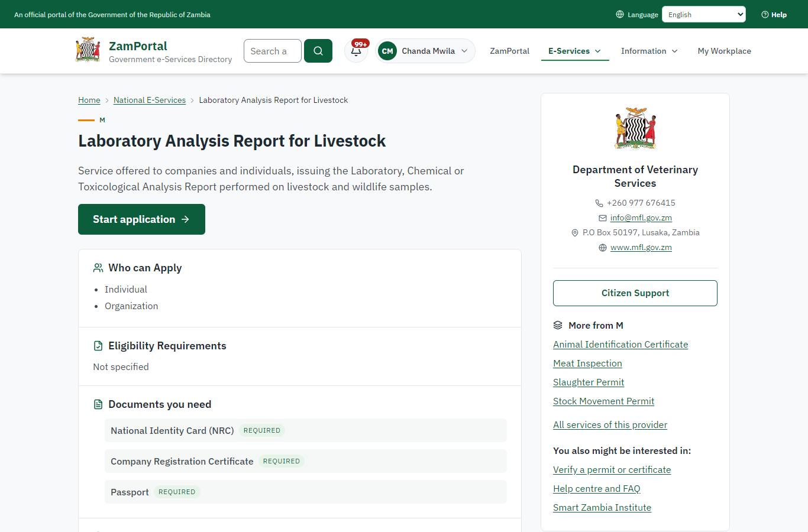
Task: View All services of this provider
Action: pos(610,424)
